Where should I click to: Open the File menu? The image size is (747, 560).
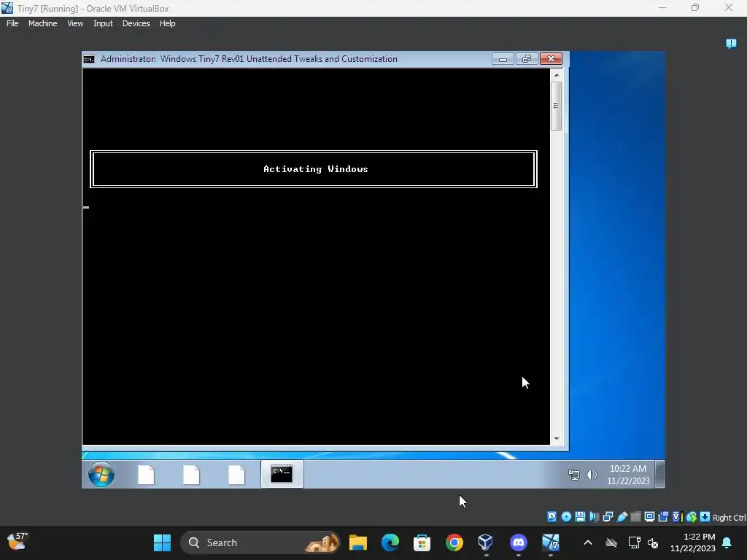pyautogui.click(x=12, y=23)
